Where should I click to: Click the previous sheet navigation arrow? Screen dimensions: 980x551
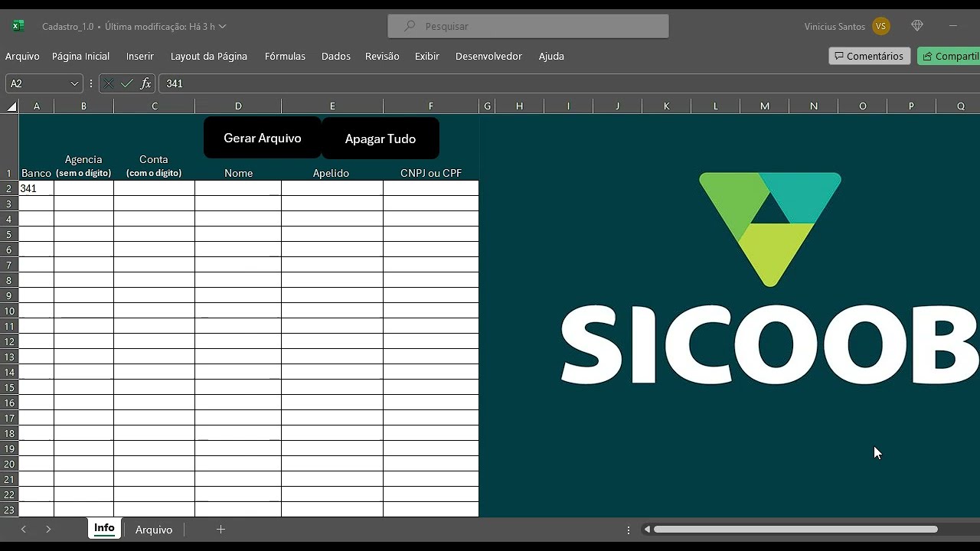[23, 529]
